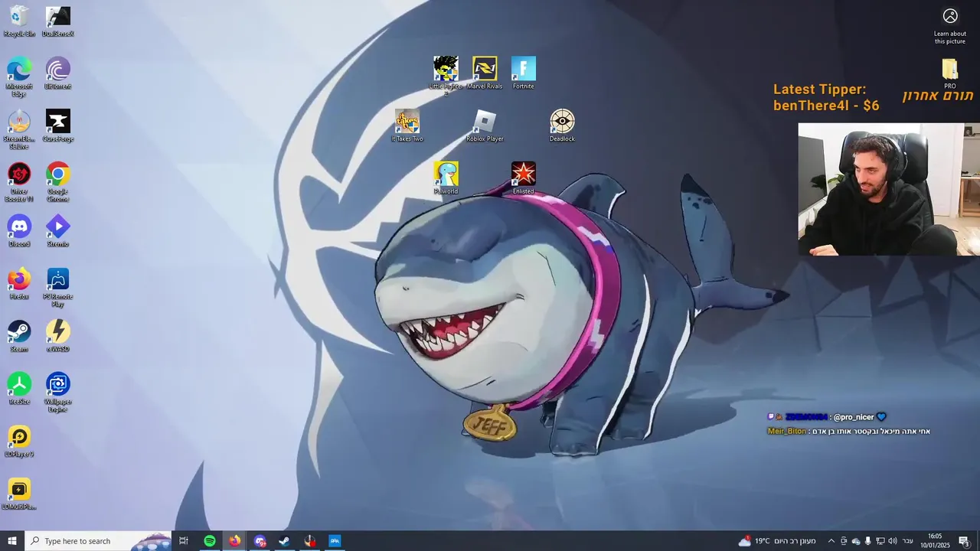Launch Marvel Rivals desktop shortcut
Screen dimensions: 980x551
click(485, 73)
